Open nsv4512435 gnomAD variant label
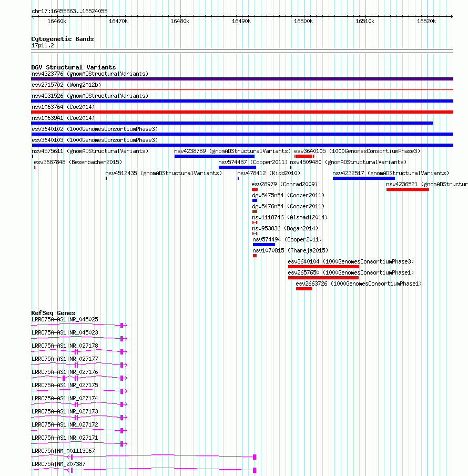This screenshot has width=468, height=476. point(164,173)
